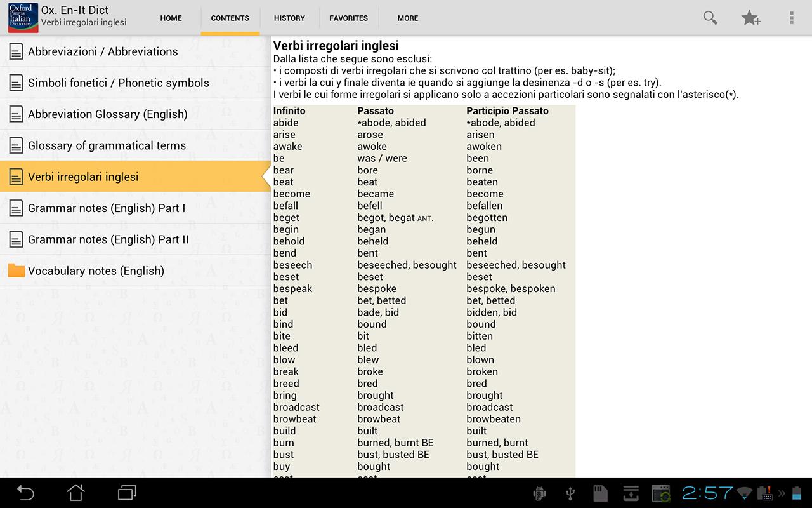Image resolution: width=812 pixels, height=508 pixels.
Task: Click document icon beside Simboli fonetici
Action: point(16,83)
